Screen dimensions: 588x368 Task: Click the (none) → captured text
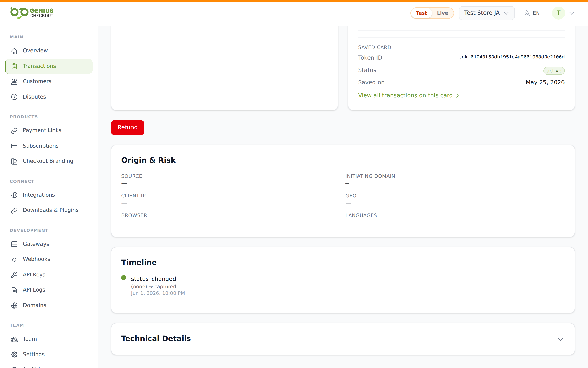(x=154, y=287)
